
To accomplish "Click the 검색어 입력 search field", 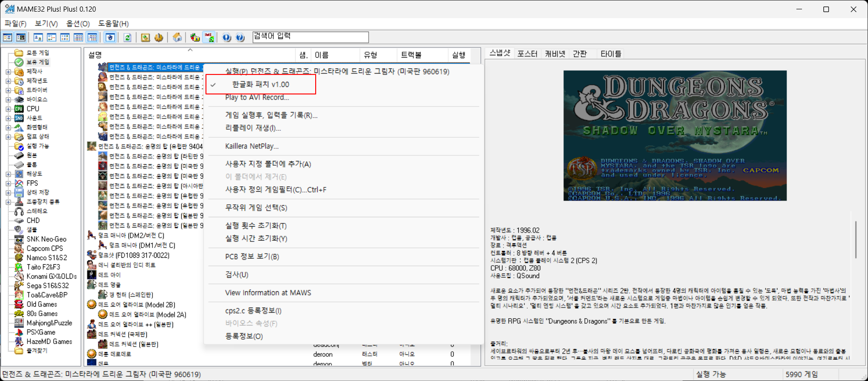I will pos(310,37).
